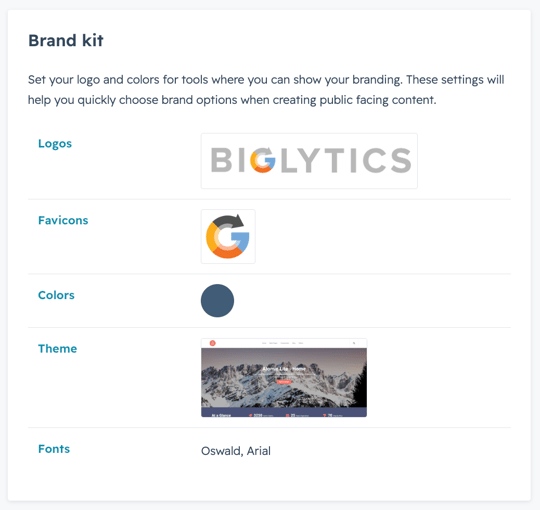The width and height of the screenshot is (540, 510).
Task: Select the BIGLYTICS logo image
Action: [309, 161]
